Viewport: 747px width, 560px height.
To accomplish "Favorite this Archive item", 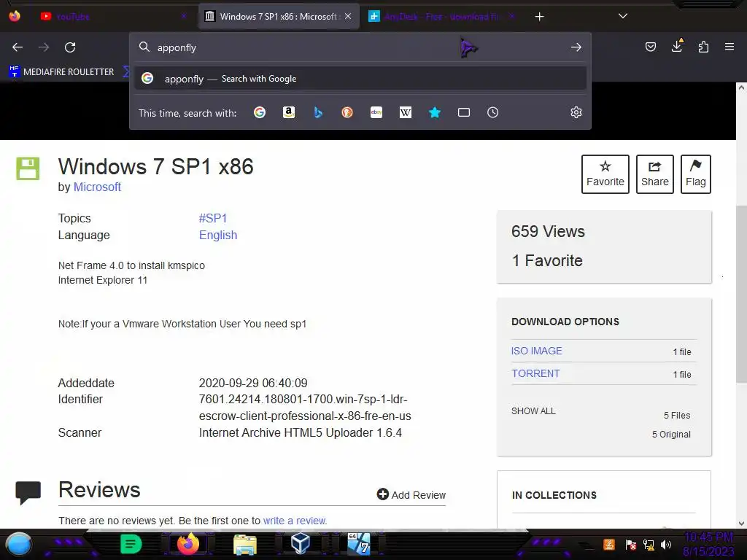I will 605,174.
